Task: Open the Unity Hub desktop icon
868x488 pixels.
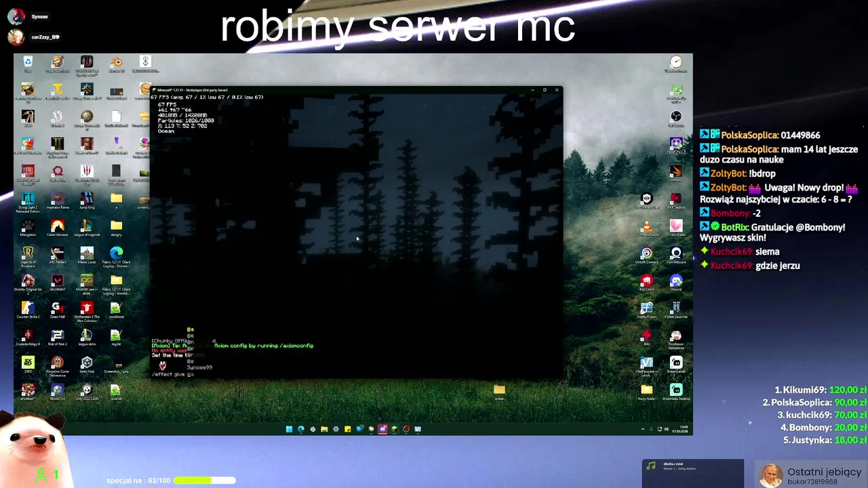Action: coord(87,365)
